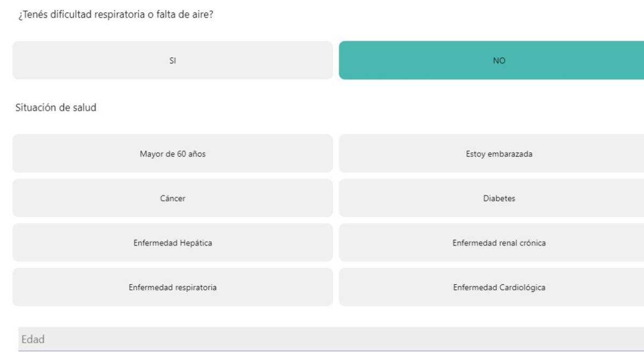This screenshot has height=362, width=644.
Task: Answer yes to shortness of breath
Action: tap(172, 61)
